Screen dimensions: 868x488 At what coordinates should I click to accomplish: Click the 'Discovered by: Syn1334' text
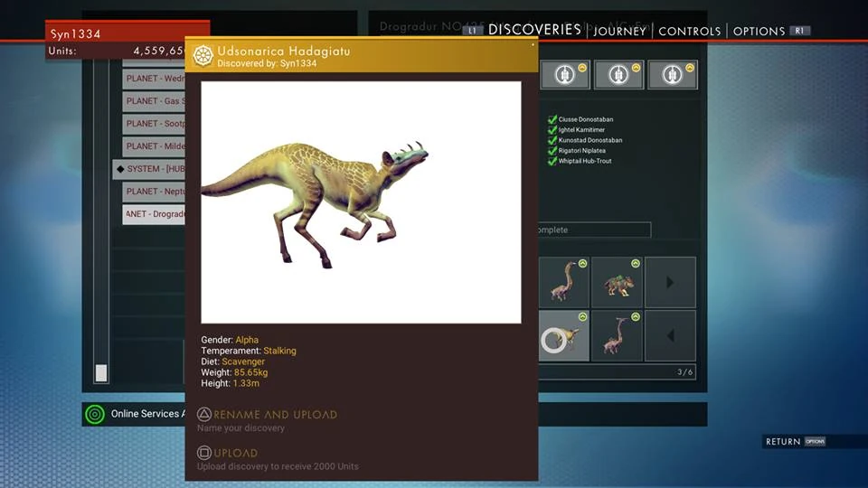pos(267,63)
